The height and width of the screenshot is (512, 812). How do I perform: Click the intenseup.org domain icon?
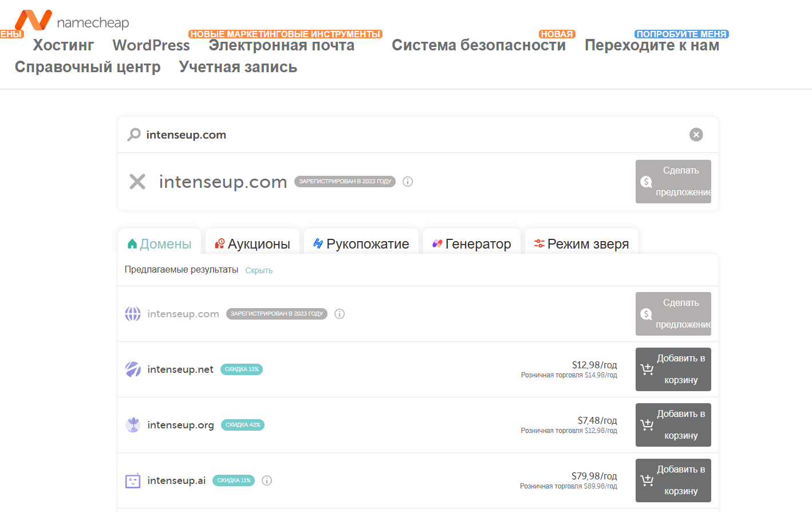133,425
